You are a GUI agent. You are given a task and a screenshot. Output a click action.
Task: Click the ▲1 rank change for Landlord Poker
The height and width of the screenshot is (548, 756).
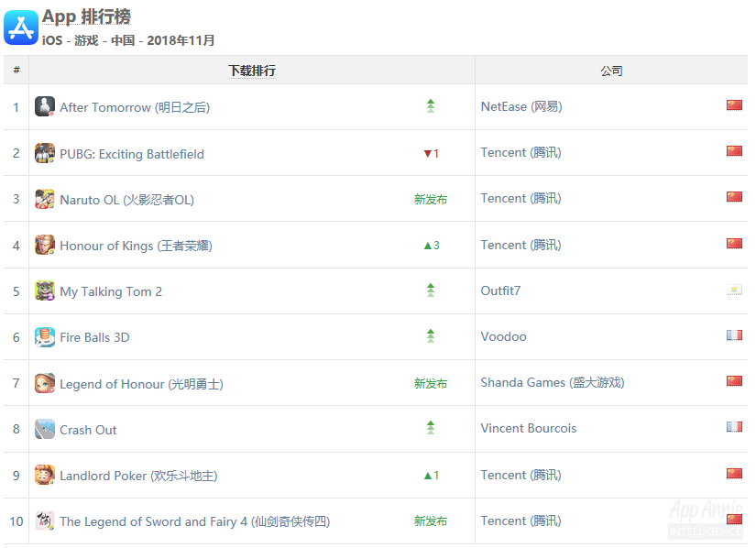click(x=431, y=476)
